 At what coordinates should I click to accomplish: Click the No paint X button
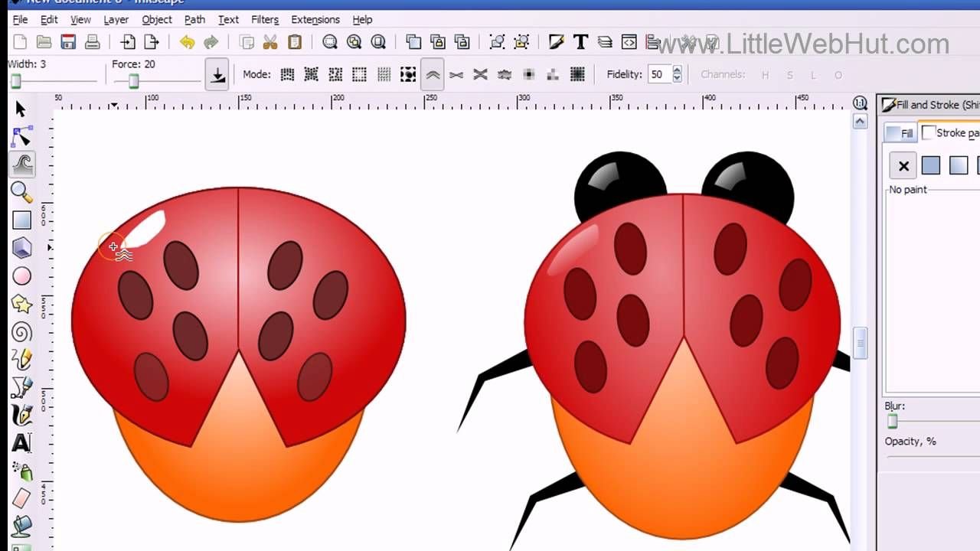pyautogui.click(x=903, y=165)
